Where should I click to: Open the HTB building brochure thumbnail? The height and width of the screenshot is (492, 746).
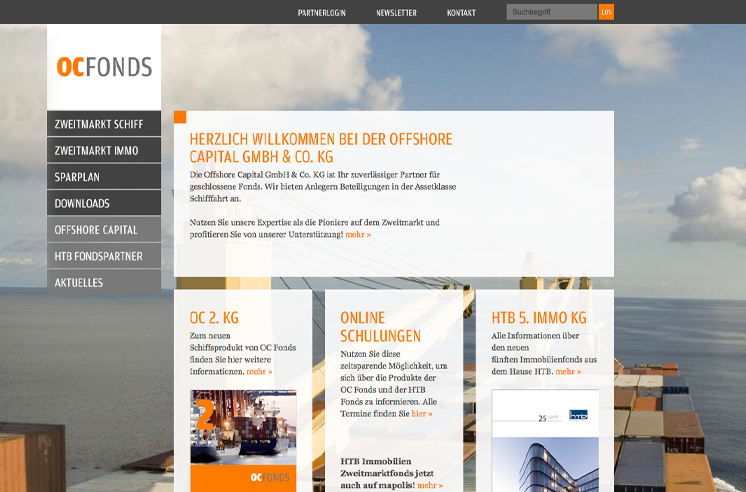pyautogui.click(x=545, y=441)
